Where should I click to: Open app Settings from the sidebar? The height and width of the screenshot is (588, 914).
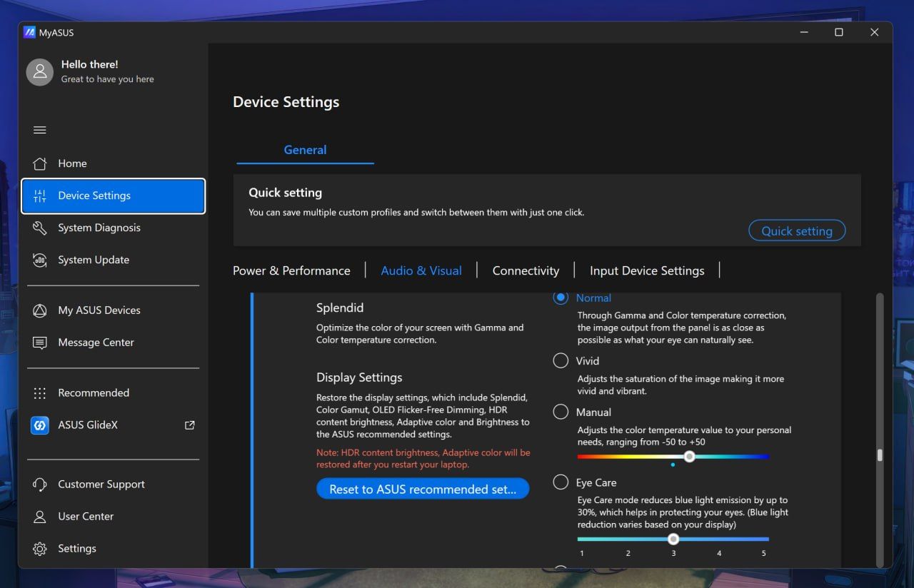coord(114,549)
